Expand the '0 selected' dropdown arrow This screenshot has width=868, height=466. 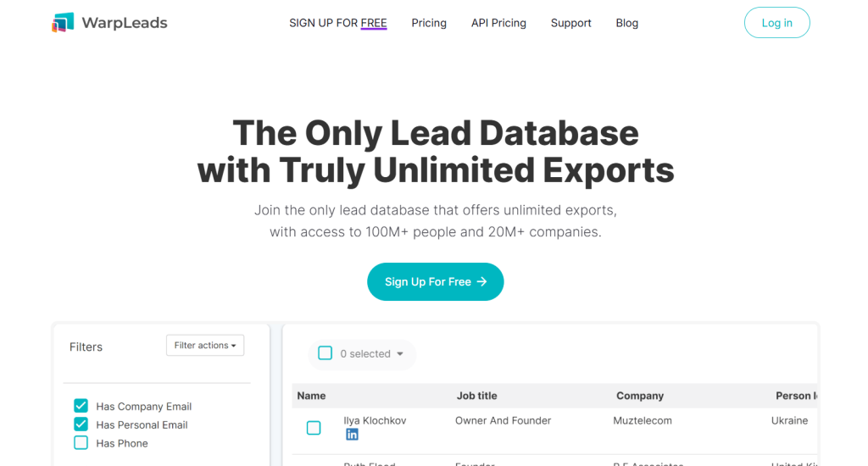click(x=400, y=354)
